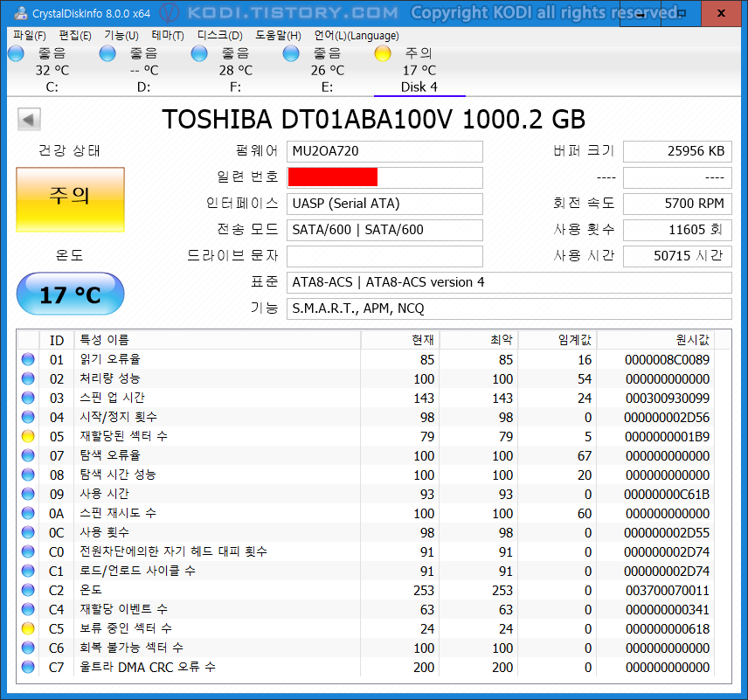The height and width of the screenshot is (700, 748).
Task: Open the 언어(L)(Language) menu
Action: (357, 35)
